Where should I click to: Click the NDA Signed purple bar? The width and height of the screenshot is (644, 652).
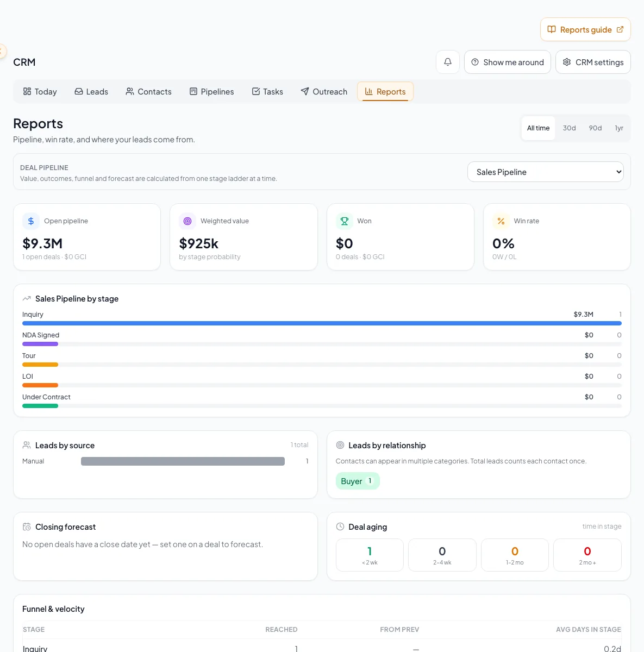[x=40, y=344]
